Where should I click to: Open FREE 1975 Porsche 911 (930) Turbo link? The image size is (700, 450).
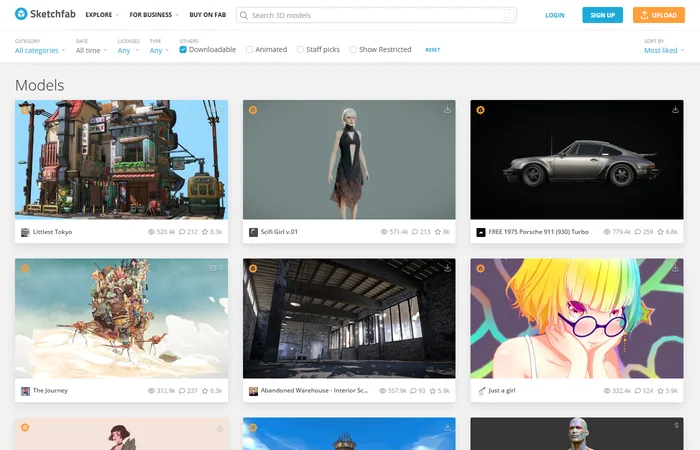click(x=538, y=232)
